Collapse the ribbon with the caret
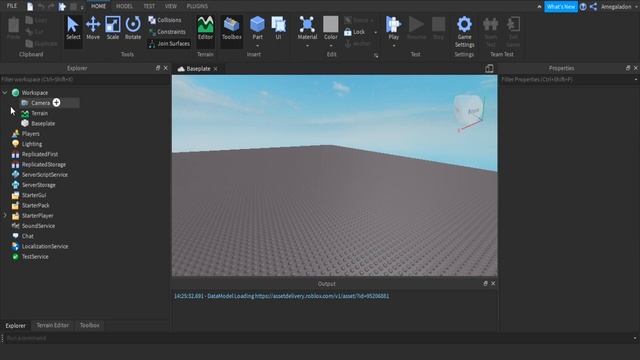 (539, 7)
